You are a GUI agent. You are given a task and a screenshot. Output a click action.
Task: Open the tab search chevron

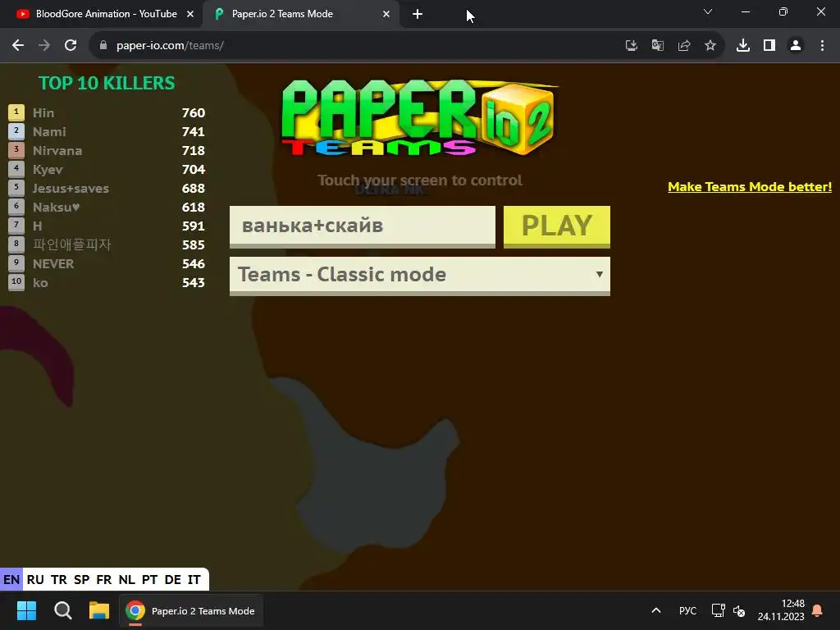(x=708, y=11)
